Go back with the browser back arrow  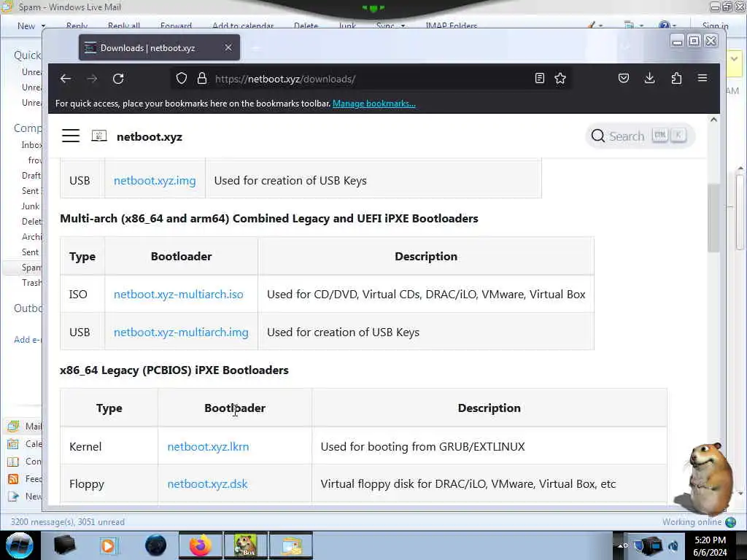point(66,79)
